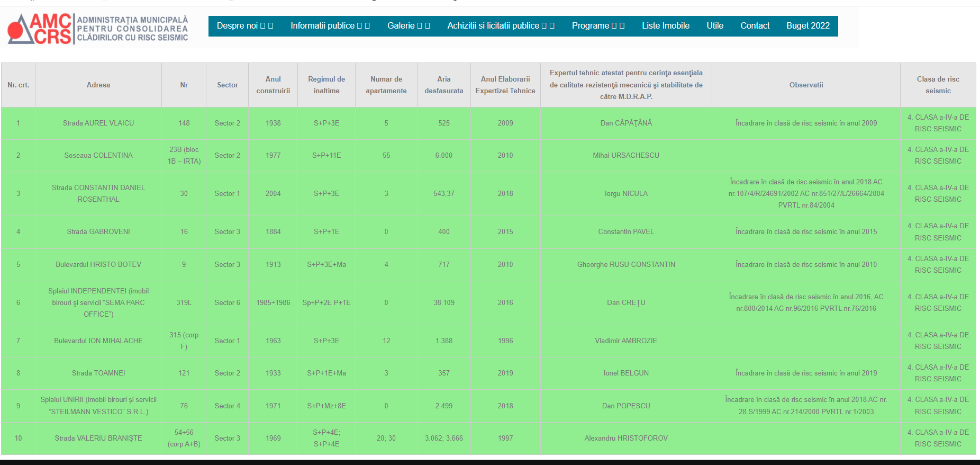Go to Liste Imobile page
Viewport: 980px width, 465px height.
click(x=666, y=26)
